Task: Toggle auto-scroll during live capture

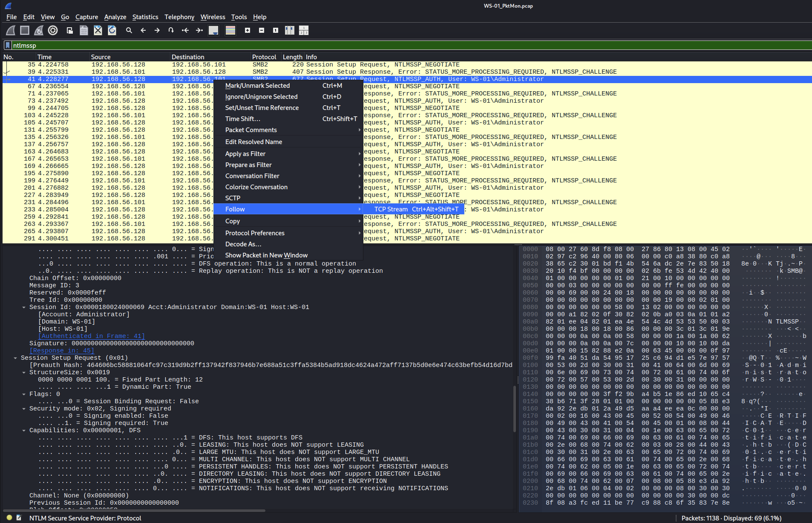Action: (x=213, y=30)
